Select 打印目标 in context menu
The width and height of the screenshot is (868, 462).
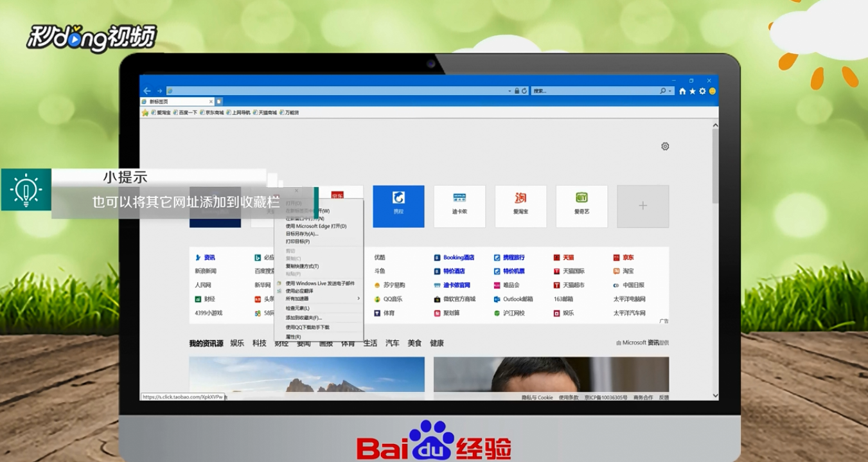[x=319, y=242]
